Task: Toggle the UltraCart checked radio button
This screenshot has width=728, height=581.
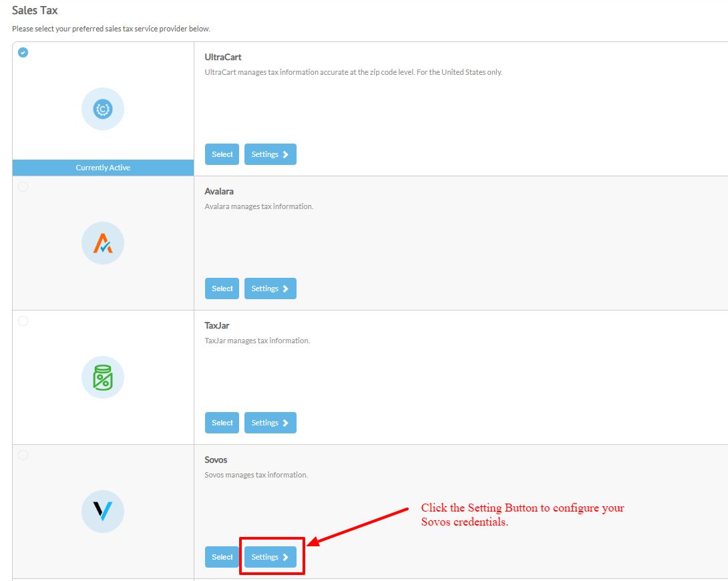Action: (x=23, y=53)
